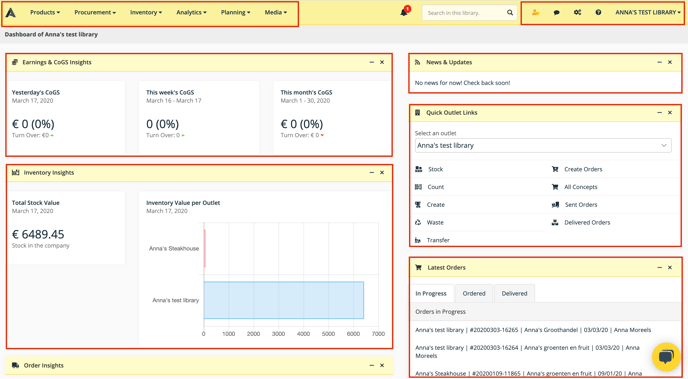This screenshot has height=379, width=688.
Task: Close the Earnings & CoGS Insights panel
Action: tap(382, 62)
